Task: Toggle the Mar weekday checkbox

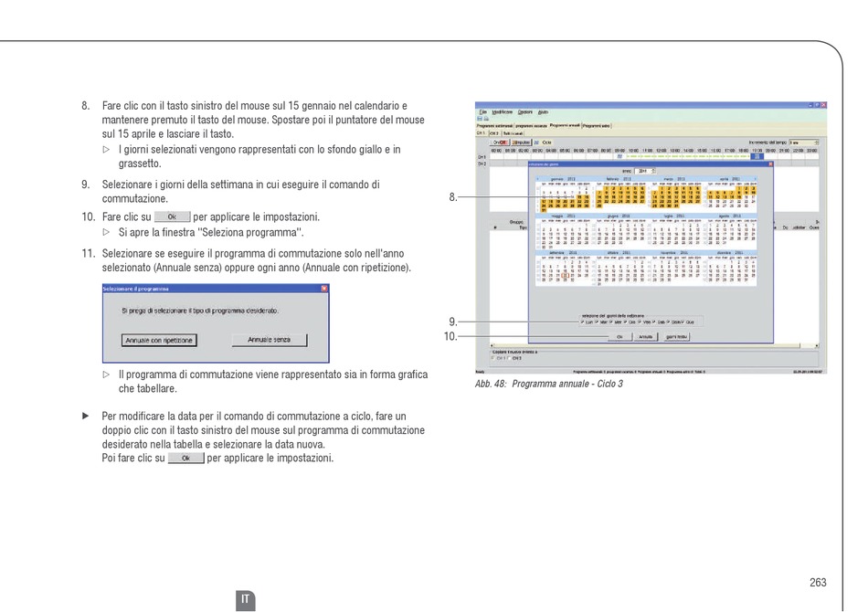Action: point(597,322)
